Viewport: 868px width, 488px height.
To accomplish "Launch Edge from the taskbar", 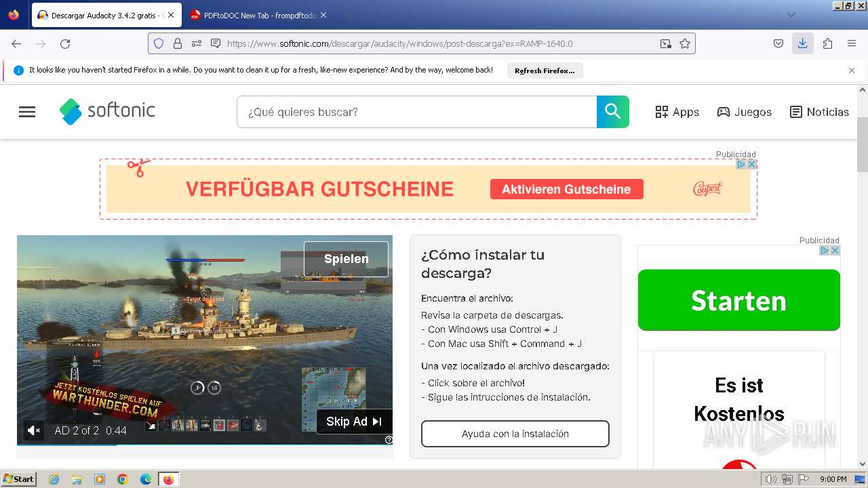I will [145, 479].
